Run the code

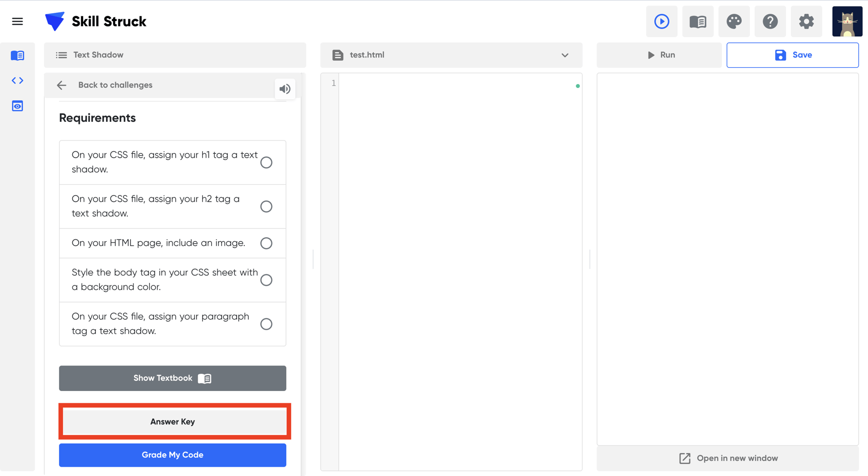pyautogui.click(x=660, y=55)
